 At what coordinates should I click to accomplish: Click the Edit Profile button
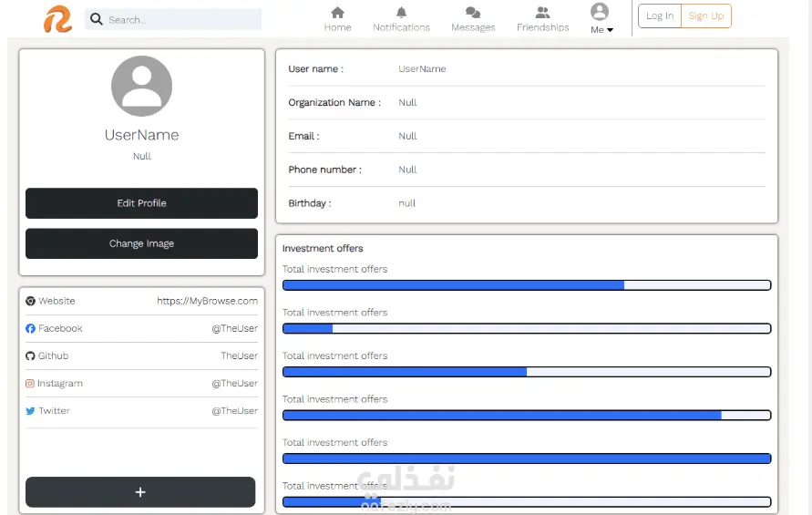click(x=141, y=203)
